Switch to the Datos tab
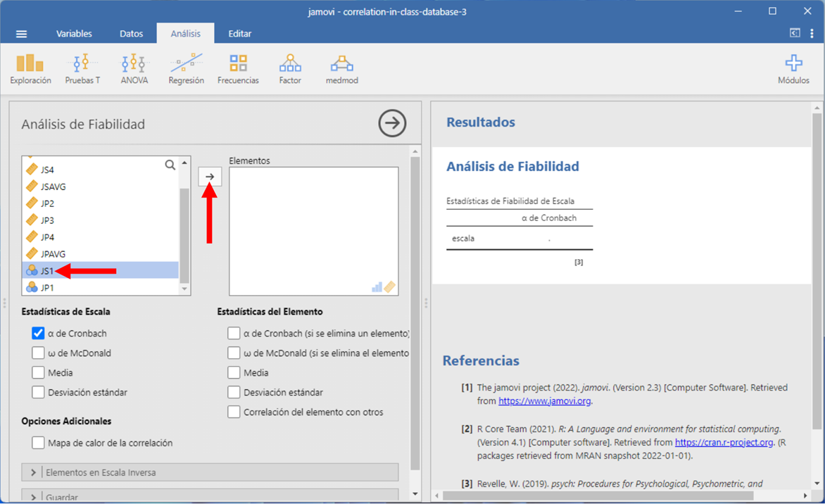The width and height of the screenshot is (825, 504). (x=131, y=34)
